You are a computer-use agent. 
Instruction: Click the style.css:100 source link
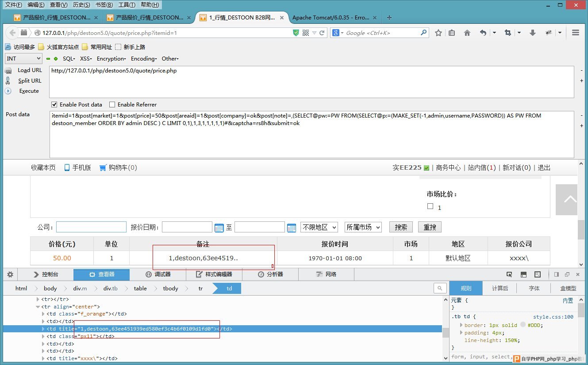553,317
